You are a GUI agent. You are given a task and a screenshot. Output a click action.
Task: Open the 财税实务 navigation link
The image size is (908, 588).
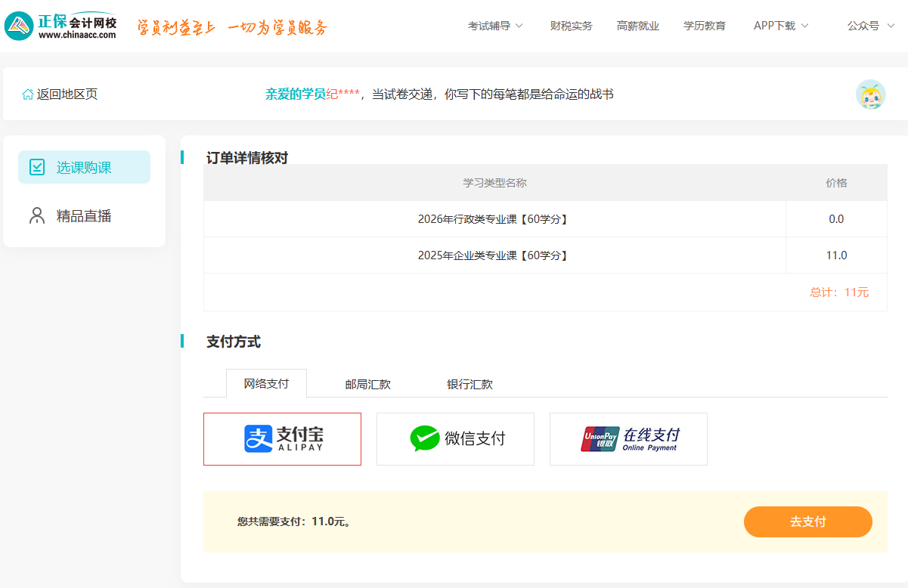[x=572, y=26]
